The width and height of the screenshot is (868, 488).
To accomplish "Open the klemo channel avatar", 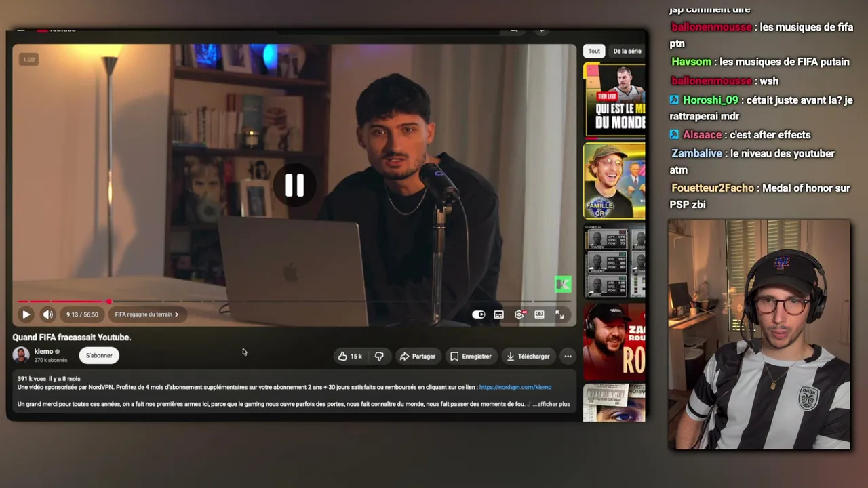I will (21, 355).
